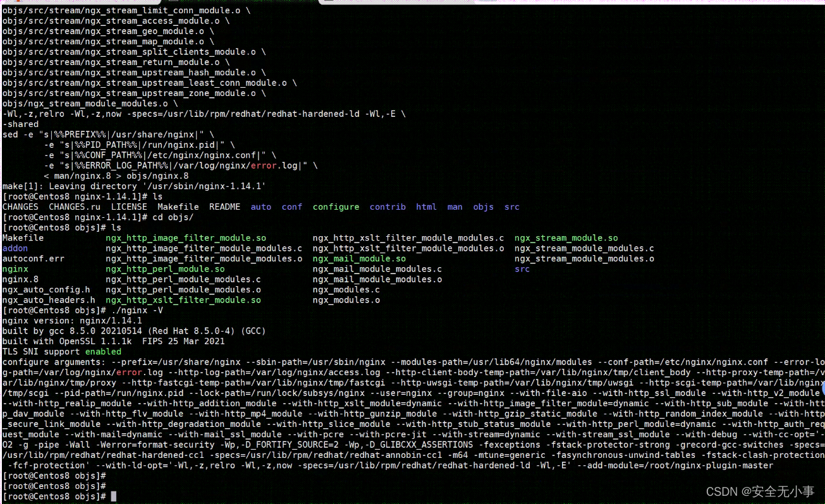Select ngx_http_image_filter_module_modules.c
This screenshot has height=504, width=825.
(x=204, y=248)
